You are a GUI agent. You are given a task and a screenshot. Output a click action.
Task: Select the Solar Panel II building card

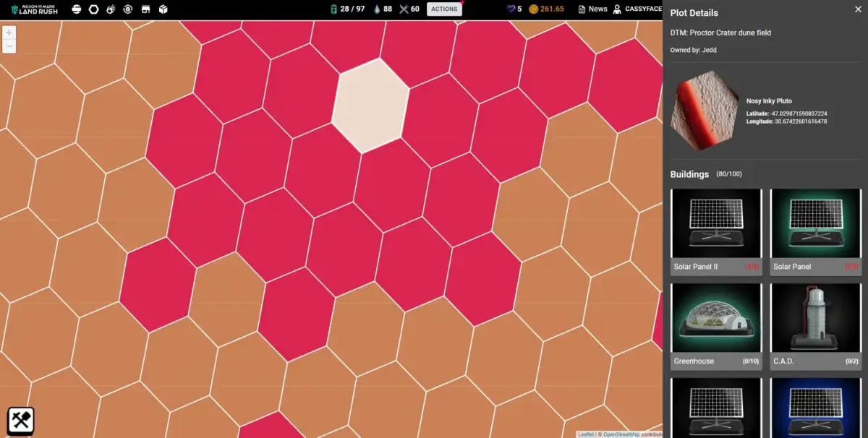716,230
